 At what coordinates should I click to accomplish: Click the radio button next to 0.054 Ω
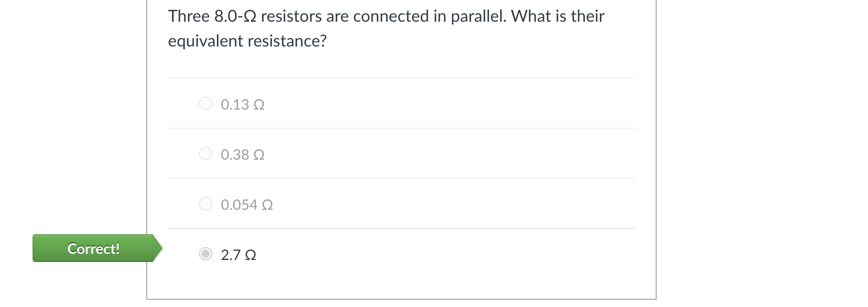[206, 204]
